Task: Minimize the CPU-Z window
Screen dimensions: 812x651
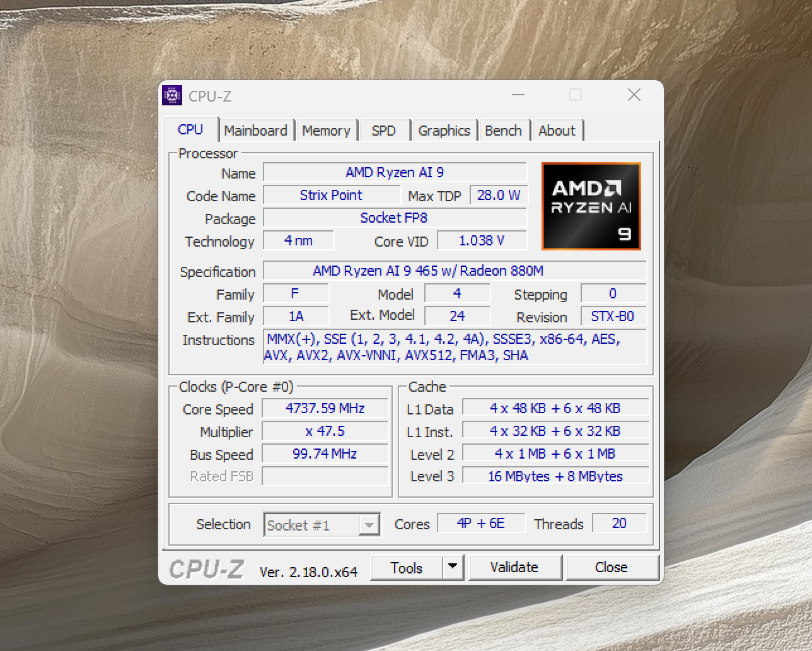Action: coord(518,95)
